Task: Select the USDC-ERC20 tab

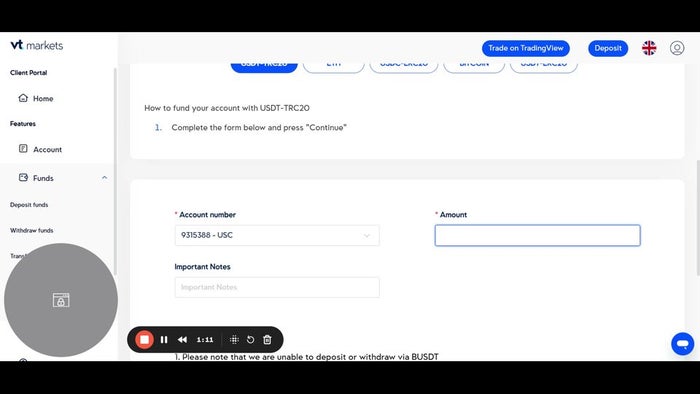Action: pyautogui.click(x=404, y=66)
